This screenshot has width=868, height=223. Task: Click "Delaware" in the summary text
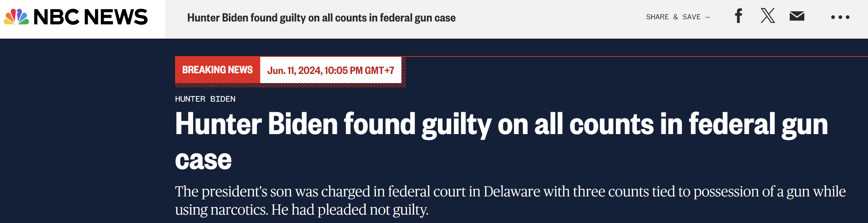tap(511, 192)
